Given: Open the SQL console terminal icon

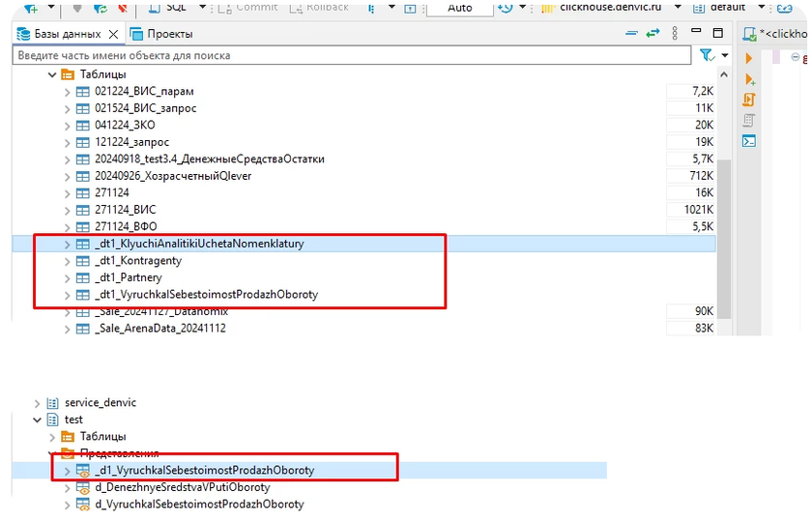Looking at the screenshot, I should [x=749, y=141].
